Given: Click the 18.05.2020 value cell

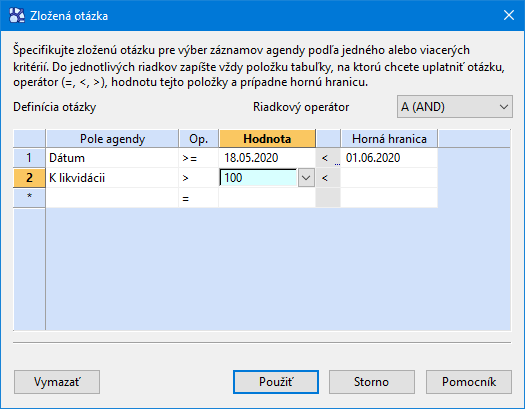Looking at the screenshot, I should [x=267, y=158].
